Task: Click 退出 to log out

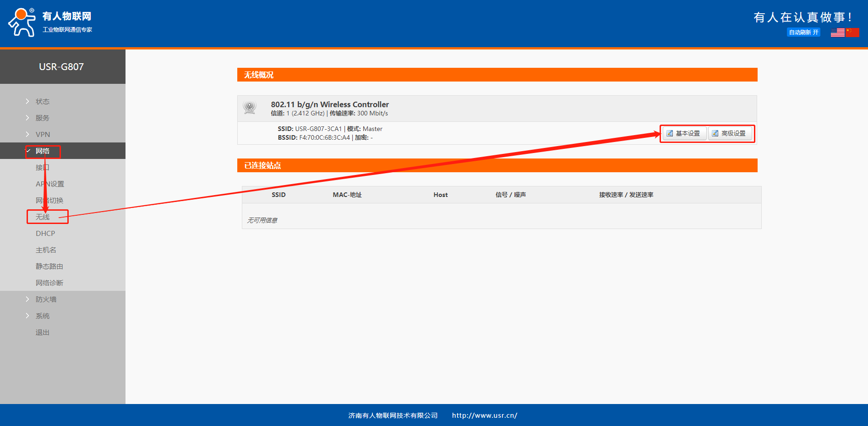Action: point(43,332)
